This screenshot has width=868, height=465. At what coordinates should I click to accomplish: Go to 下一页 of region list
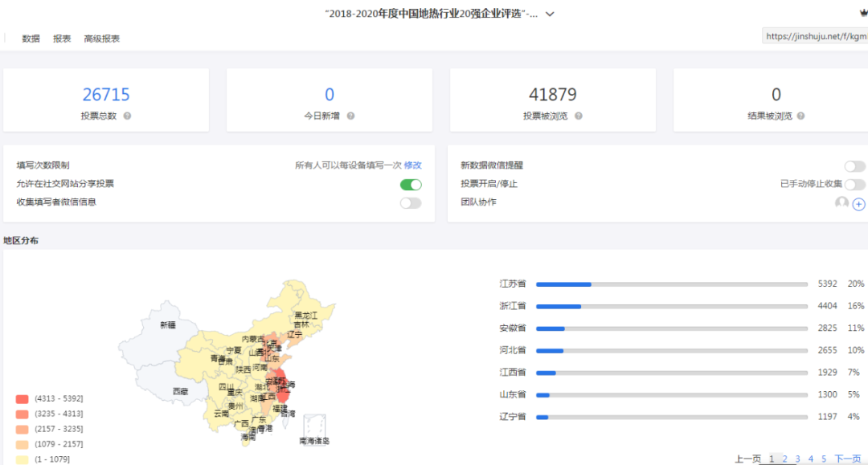point(849,458)
